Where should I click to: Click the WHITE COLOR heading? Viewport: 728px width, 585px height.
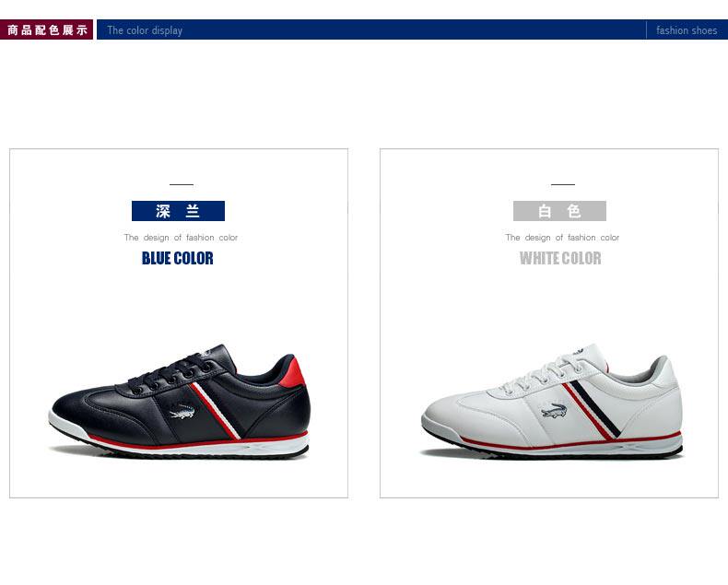560,258
